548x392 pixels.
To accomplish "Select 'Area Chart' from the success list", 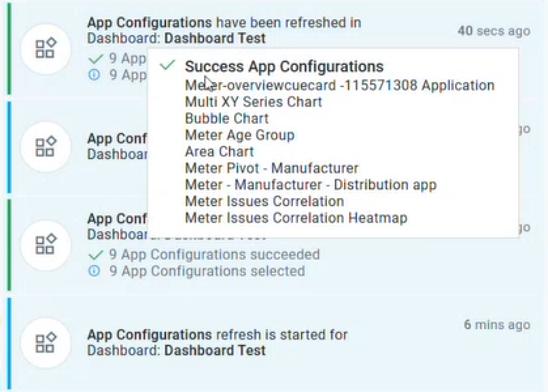I will pyautogui.click(x=219, y=152).
